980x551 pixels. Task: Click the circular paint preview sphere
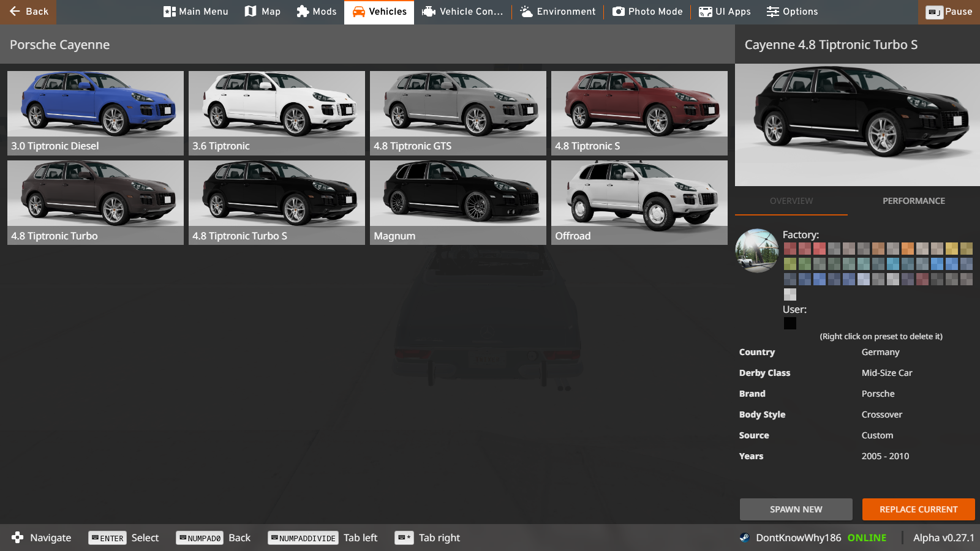click(x=757, y=251)
